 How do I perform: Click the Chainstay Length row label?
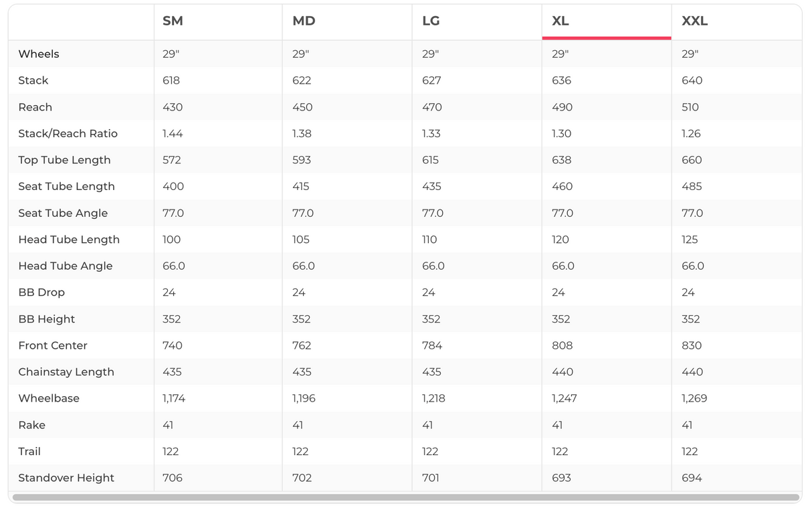(66, 372)
